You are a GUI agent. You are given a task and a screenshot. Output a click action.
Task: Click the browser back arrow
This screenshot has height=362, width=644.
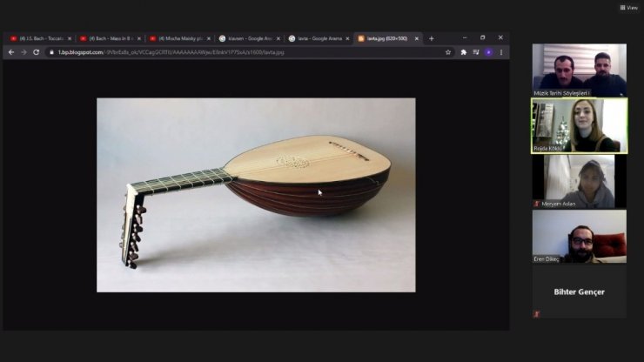coord(11,52)
